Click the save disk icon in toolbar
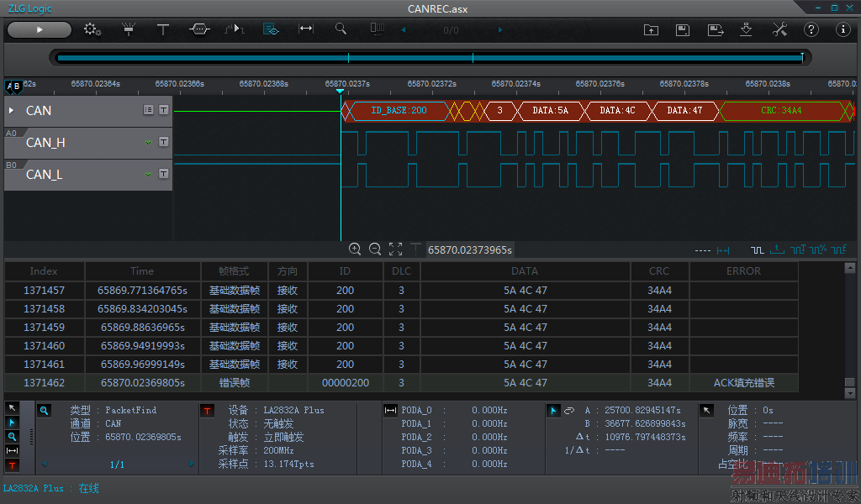861x504 pixels. pyautogui.click(x=683, y=30)
